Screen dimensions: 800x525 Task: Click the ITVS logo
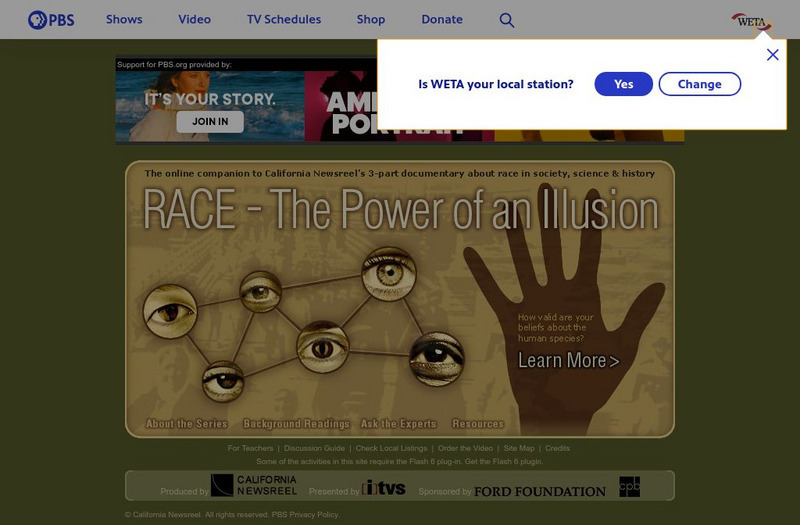point(384,488)
